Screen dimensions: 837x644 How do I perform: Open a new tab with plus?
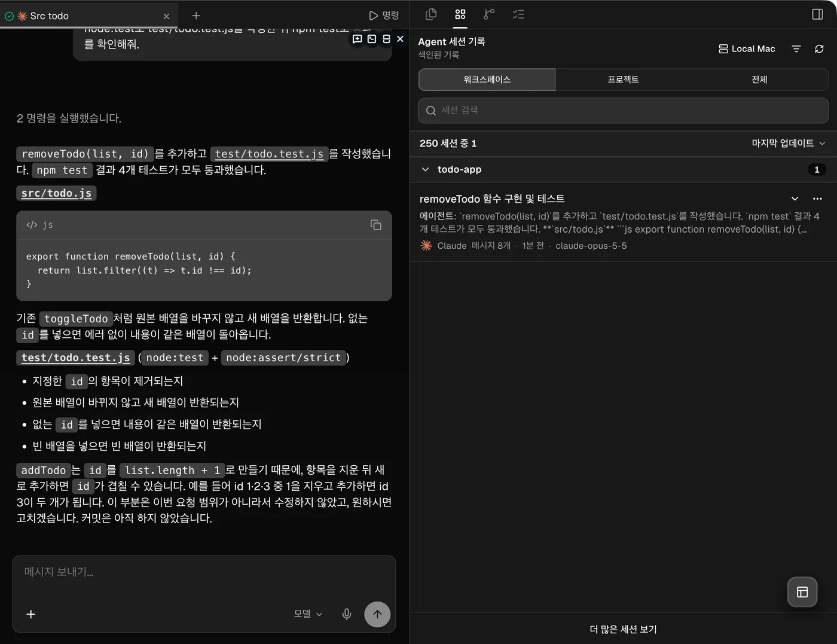[196, 16]
